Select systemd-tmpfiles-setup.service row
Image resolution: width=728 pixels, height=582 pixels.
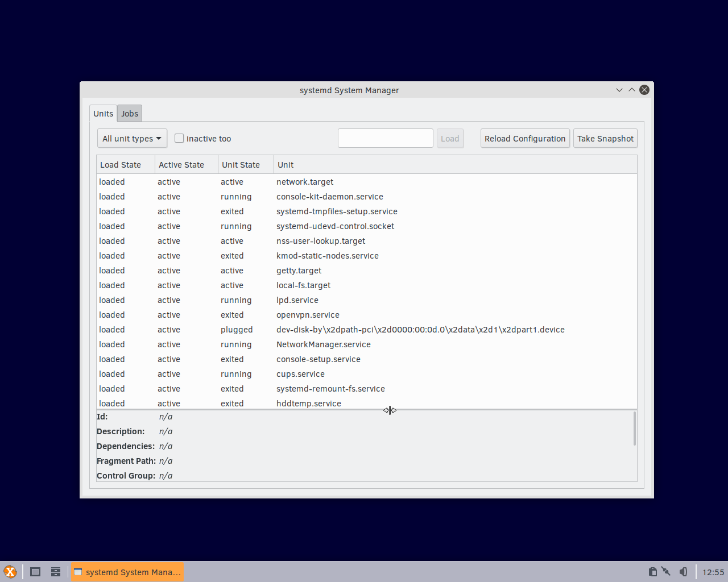pyautogui.click(x=367, y=211)
